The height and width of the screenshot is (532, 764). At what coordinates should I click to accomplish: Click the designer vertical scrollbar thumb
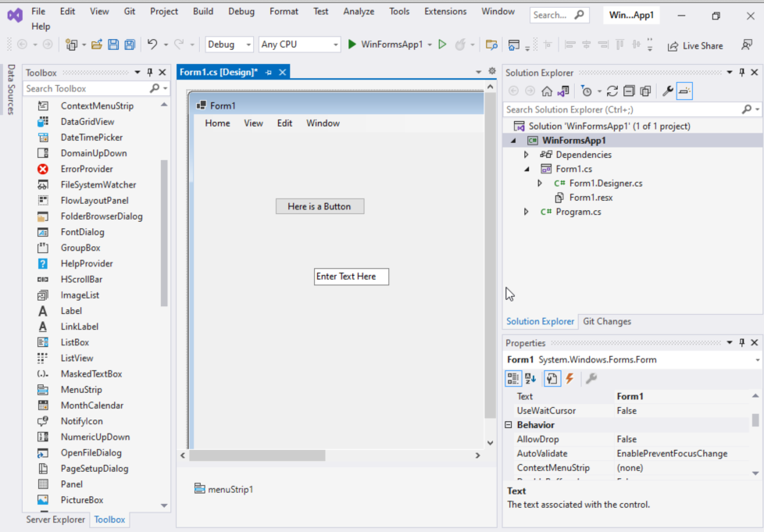coord(490,255)
